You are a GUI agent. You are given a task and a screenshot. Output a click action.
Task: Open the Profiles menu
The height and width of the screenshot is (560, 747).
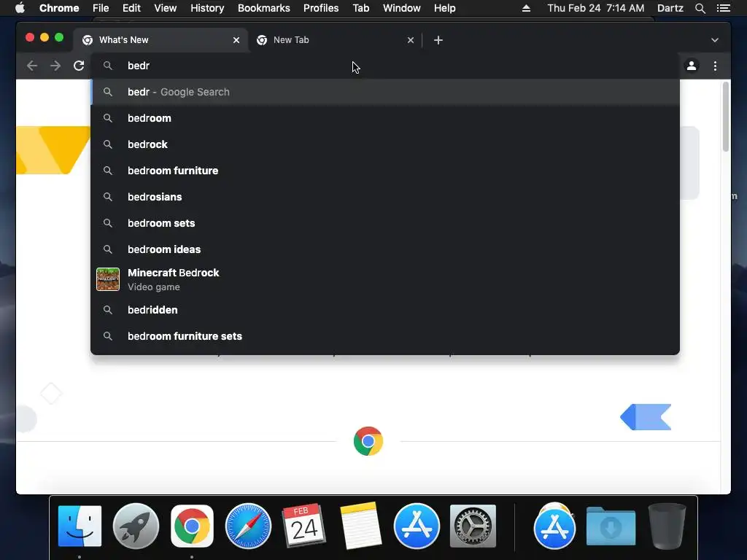click(x=321, y=8)
